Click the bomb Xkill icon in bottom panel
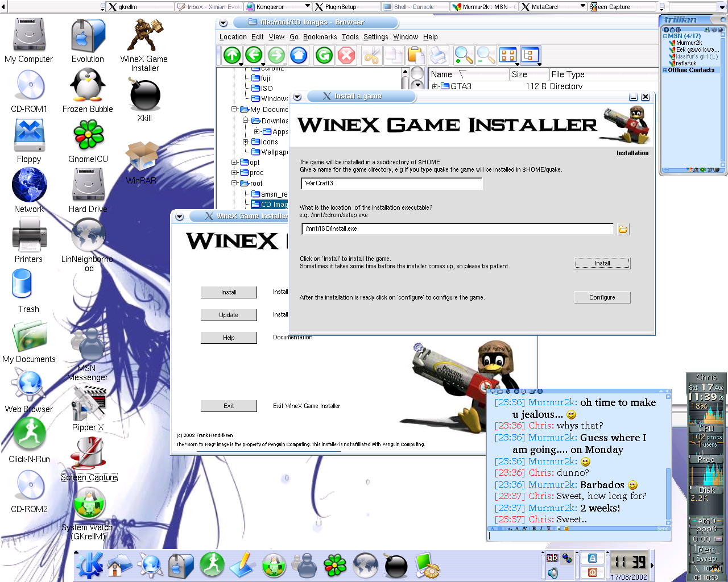 point(395,566)
